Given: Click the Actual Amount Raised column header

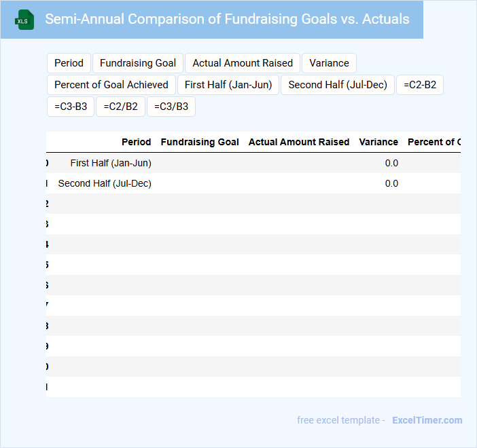Looking at the screenshot, I should (x=299, y=142).
